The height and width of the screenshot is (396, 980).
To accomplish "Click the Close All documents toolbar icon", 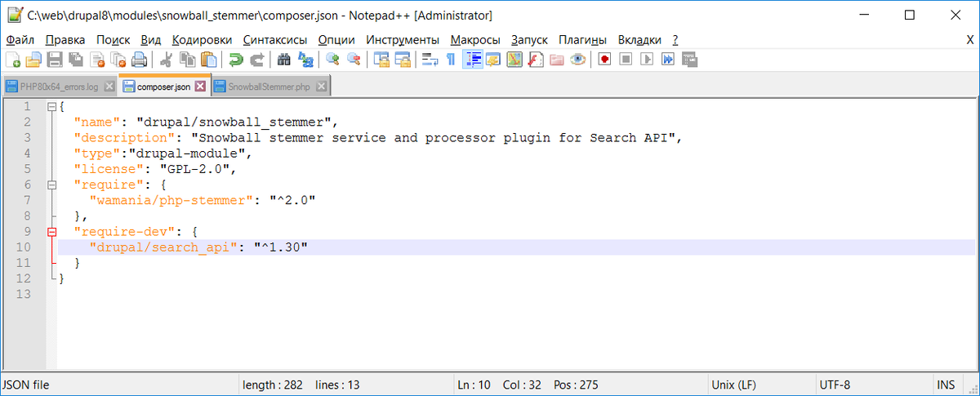I will click(118, 59).
